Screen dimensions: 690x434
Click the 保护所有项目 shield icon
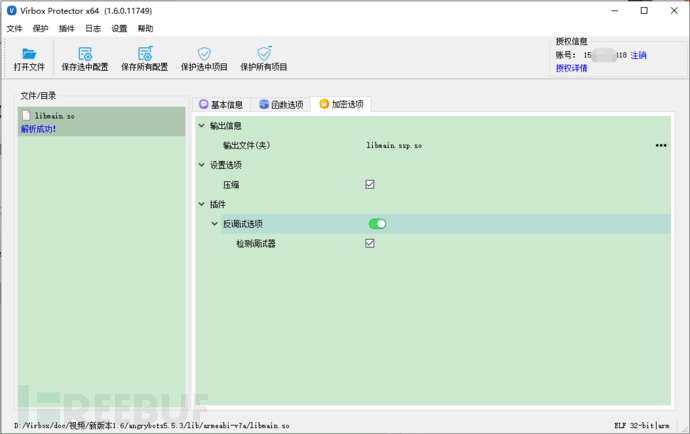[x=264, y=53]
